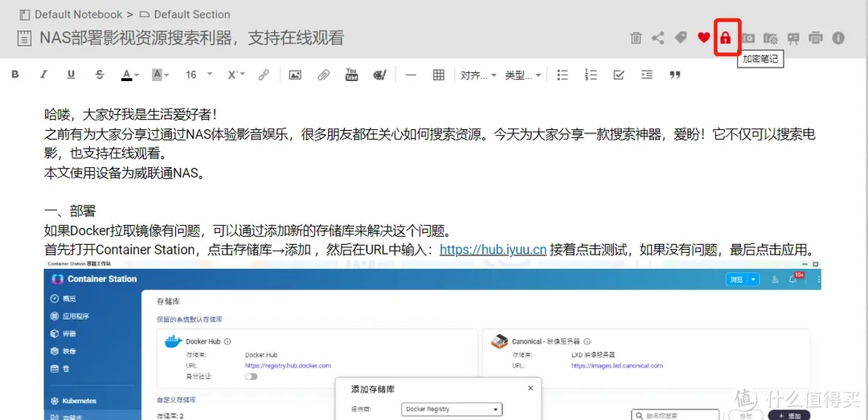Click the red lock encrypt note icon
Image resolution: width=868 pixels, height=420 pixels.
click(725, 39)
